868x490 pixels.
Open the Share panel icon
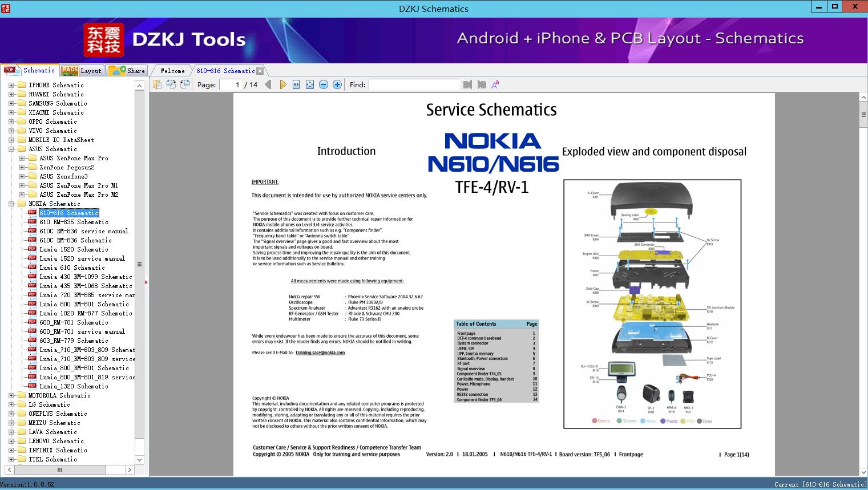tap(128, 70)
